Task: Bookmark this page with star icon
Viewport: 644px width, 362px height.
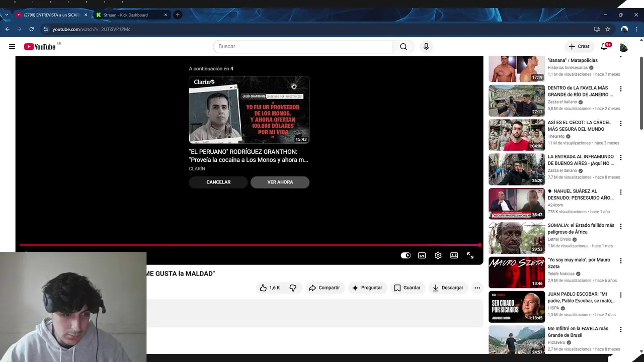Action: pyautogui.click(x=608, y=29)
